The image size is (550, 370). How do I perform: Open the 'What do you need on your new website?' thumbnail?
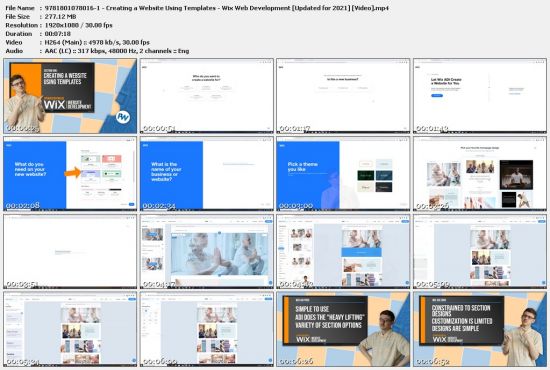(x=70, y=174)
